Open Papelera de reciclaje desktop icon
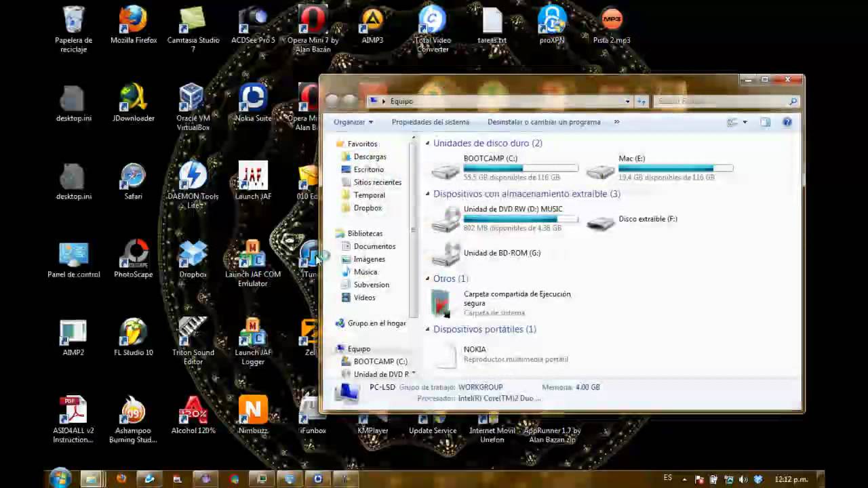868x488 pixels. coord(73,30)
